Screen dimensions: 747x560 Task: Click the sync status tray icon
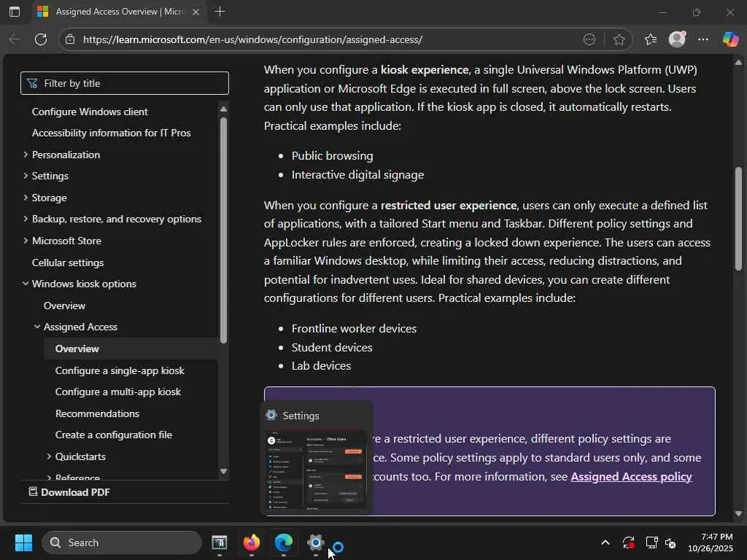[628, 542]
